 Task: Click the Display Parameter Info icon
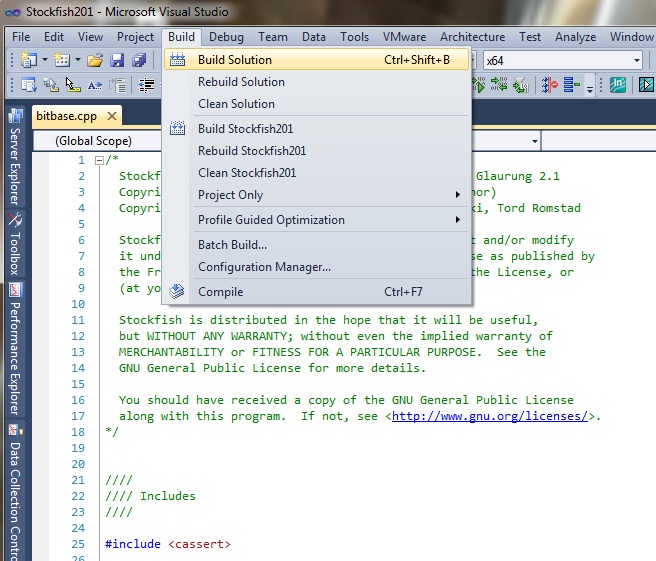[51, 85]
